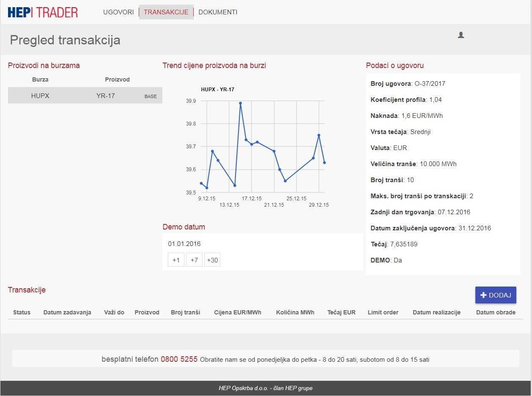Select the Transakcije tab
Screen dimensions: 532x396
point(166,12)
